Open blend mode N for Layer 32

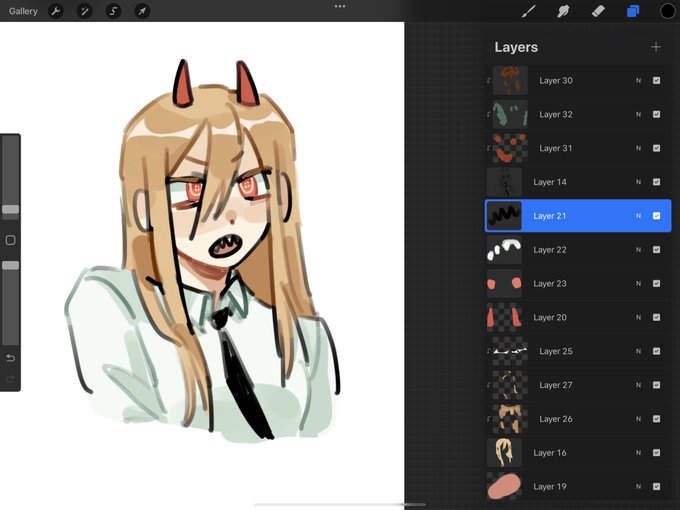pyautogui.click(x=638, y=114)
